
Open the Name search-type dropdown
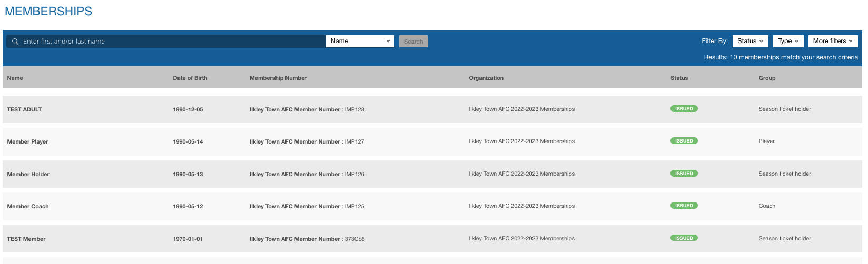click(360, 41)
